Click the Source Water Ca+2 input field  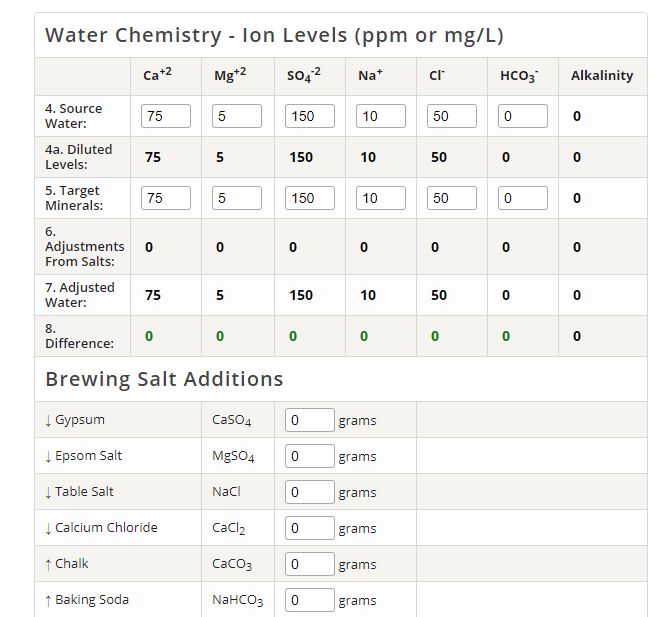pyautogui.click(x=166, y=116)
